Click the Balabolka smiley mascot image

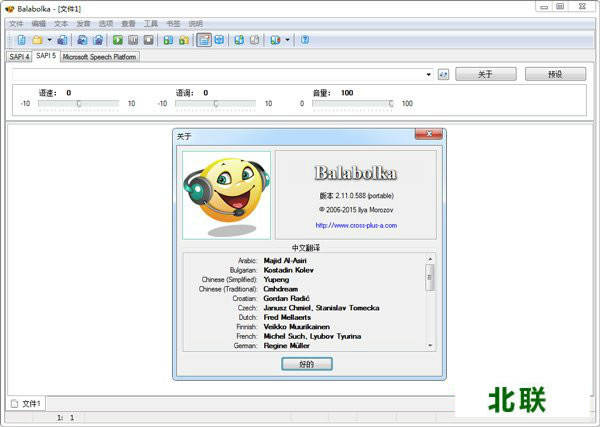click(x=227, y=195)
